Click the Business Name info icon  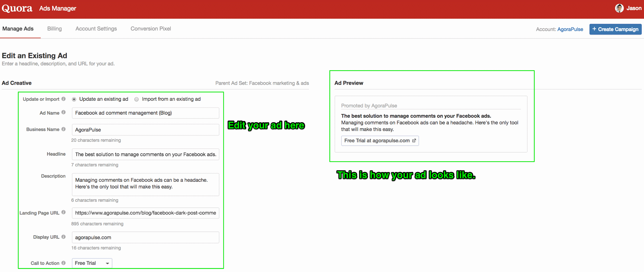tap(64, 129)
